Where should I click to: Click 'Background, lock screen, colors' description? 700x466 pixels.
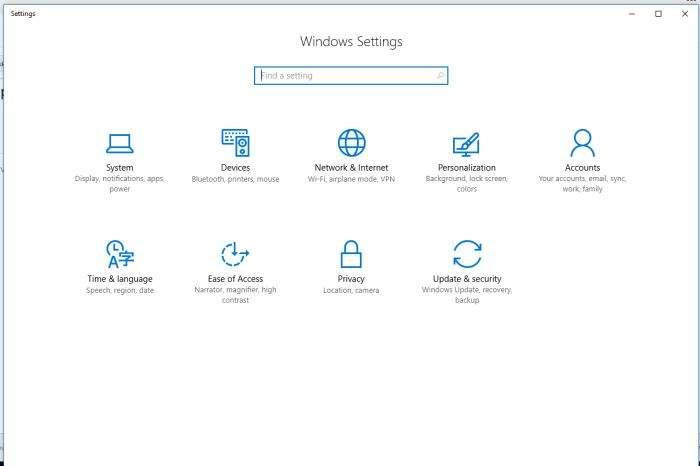(467, 184)
